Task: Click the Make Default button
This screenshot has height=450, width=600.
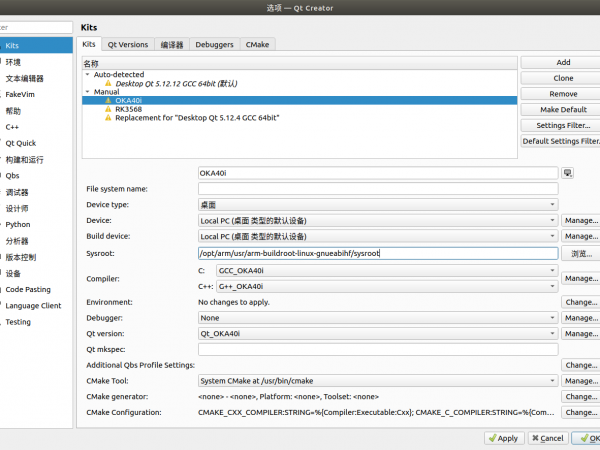Action: (562, 110)
